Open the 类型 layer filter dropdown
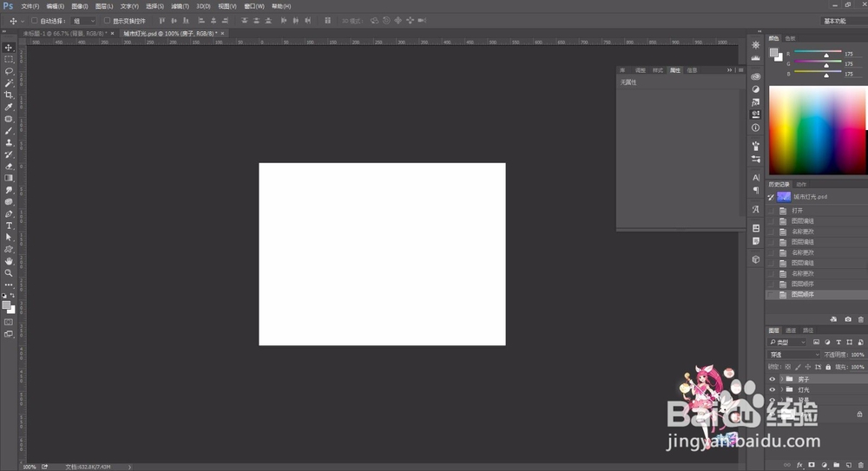868x471 pixels. (788, 343)
